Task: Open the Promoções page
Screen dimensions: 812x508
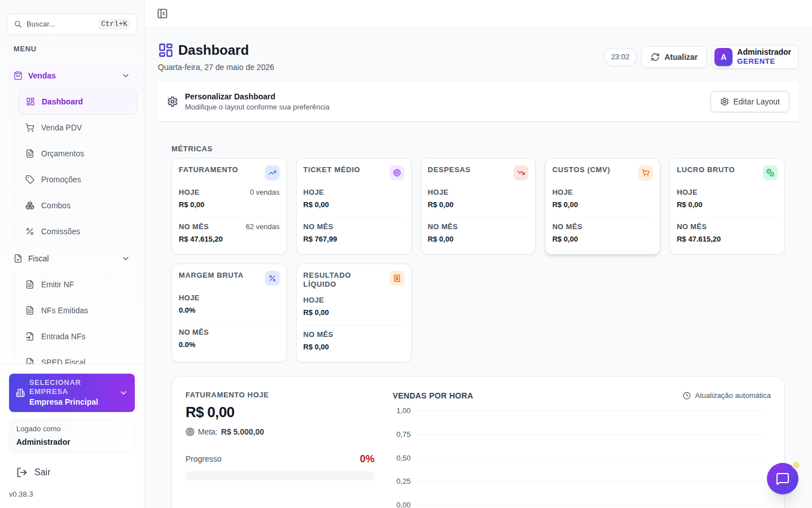Action: point(78,179)
